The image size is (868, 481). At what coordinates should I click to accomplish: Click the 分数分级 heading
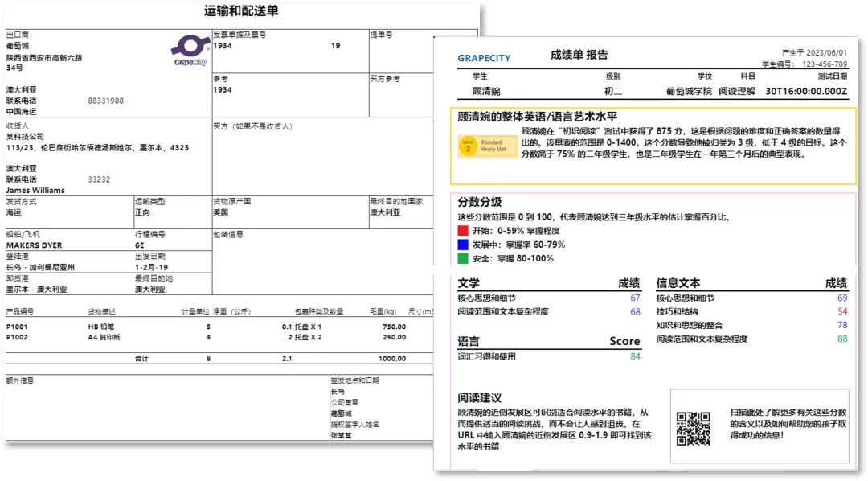(x=479, y=202)
